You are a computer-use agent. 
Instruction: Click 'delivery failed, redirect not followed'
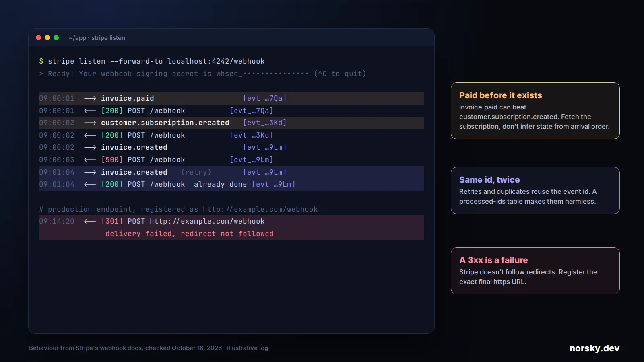(x=190, y=234)
